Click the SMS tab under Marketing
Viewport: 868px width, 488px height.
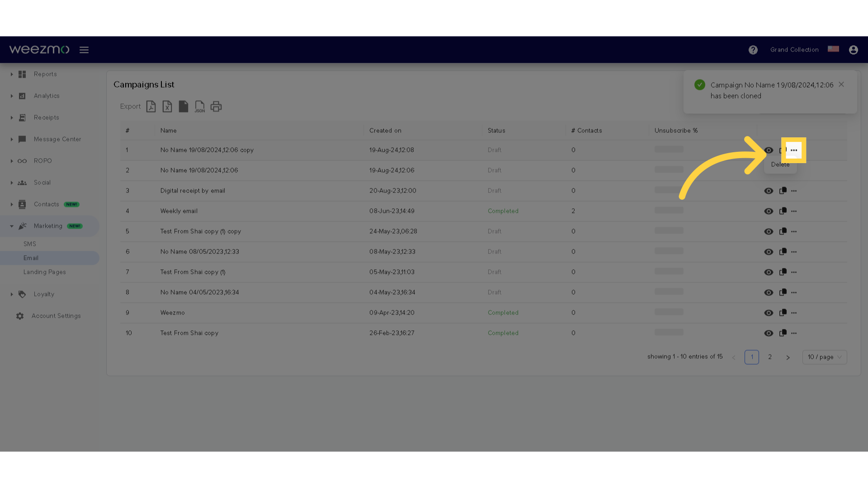(x=29, y=243)
